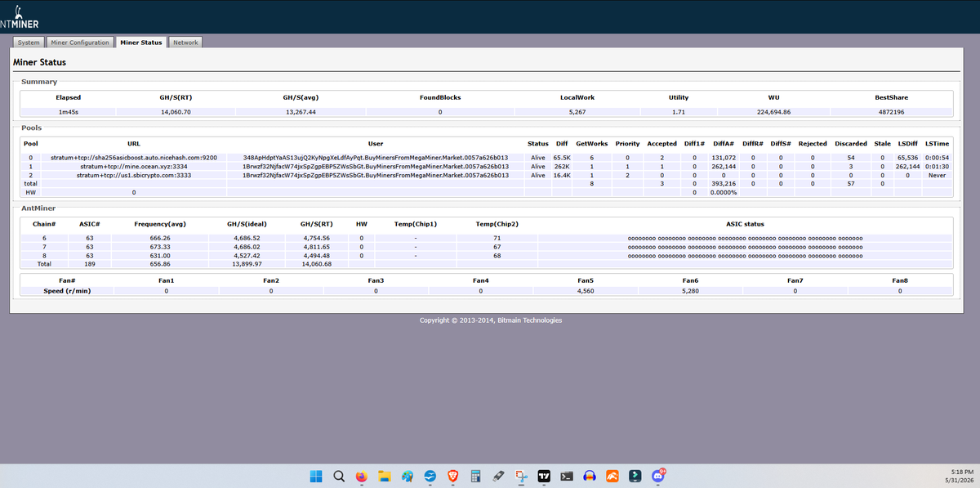Open Calculator from the taskbar
This screenshot has height=488, width=980.
pos(475,476)
